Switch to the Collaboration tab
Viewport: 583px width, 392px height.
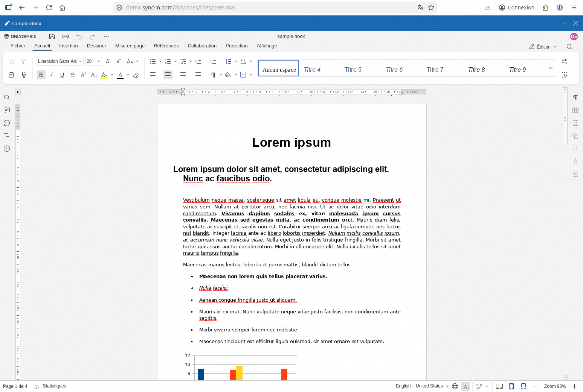pos(202,46)
